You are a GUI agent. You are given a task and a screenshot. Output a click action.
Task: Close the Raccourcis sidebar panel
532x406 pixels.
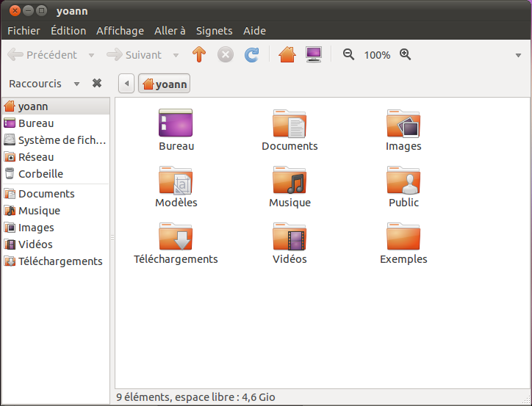[x=97, y=83]
